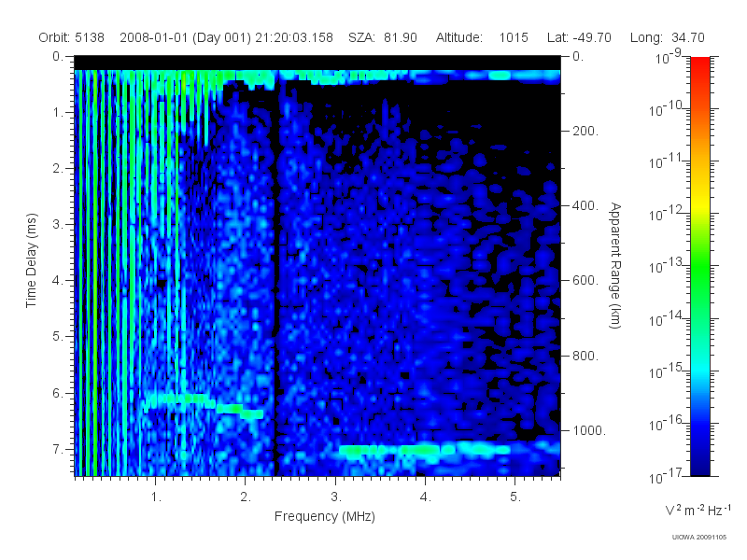The height and width of the screenshot is (560, 747).
Task: Click frequency axis tick label '3.'
Action: pos(336,497)
